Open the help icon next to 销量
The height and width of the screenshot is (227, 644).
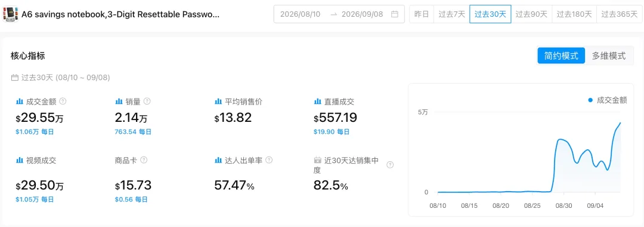[x=147, y=101]
